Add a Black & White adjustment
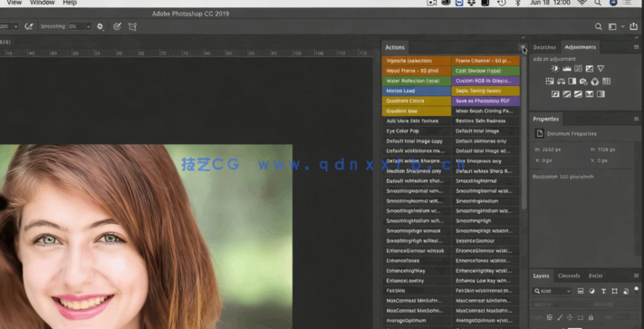644x329 pixels. [x=572, y=82]
